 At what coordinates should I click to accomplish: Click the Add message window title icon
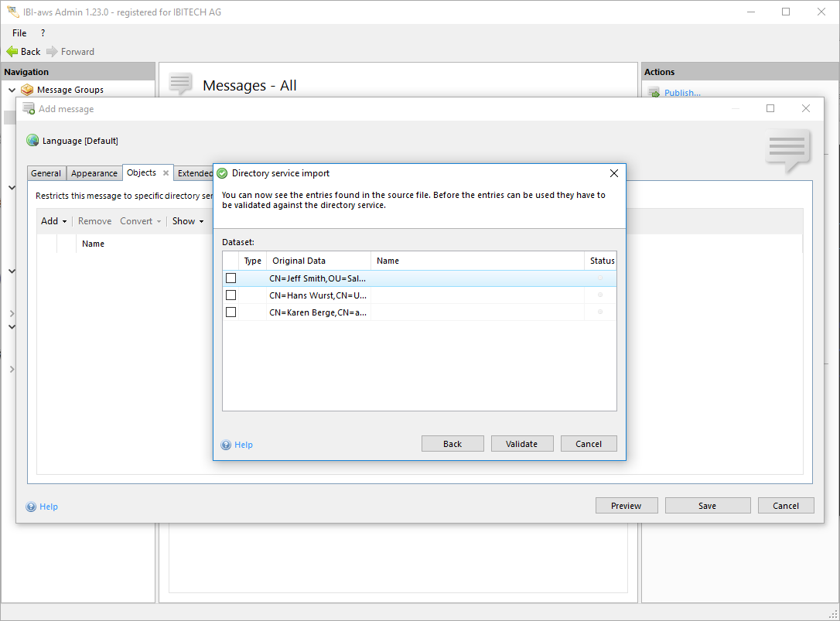coord(29,109)
